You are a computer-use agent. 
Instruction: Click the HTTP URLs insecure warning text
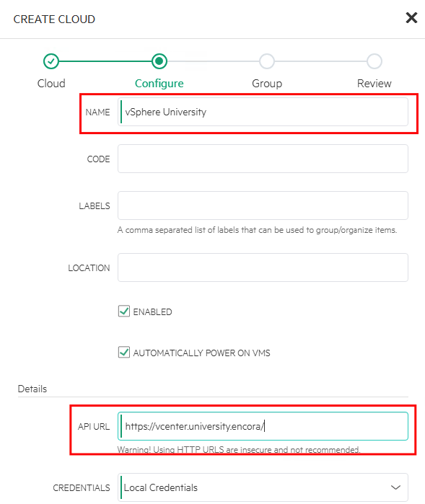click(238, 449)
